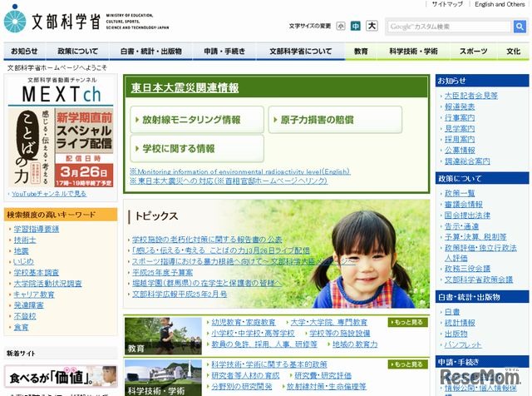Open 地域の教育力 link
This screenshot has height=396, width=532.
(355, 344)
